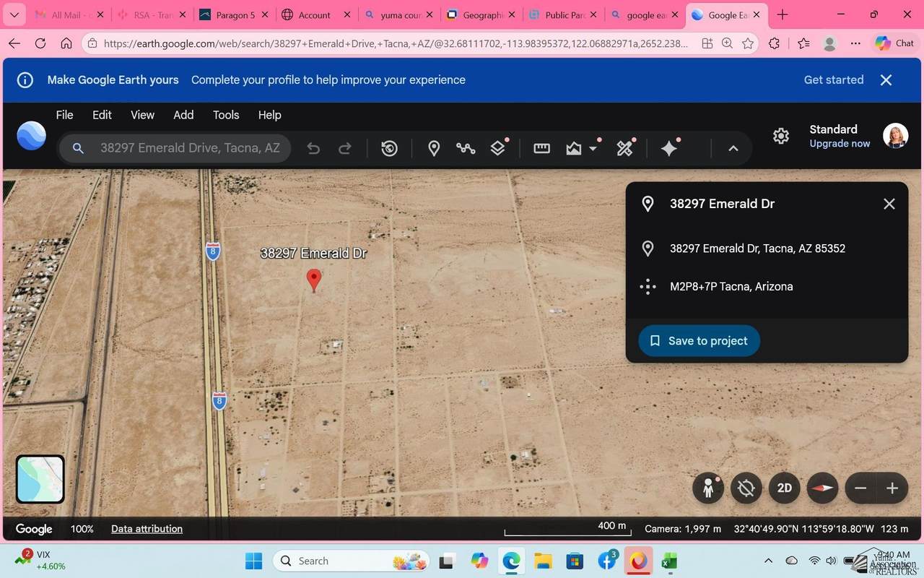Open Street View pegman

[x=708, y=488]
